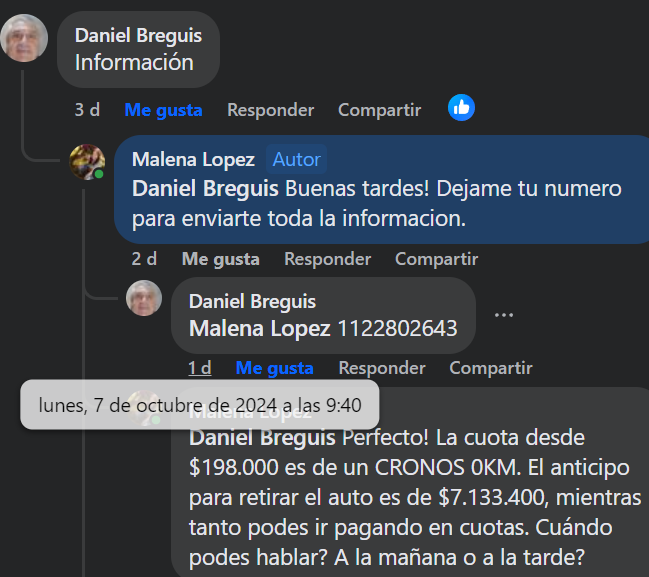Click Daniel Breguis's reply avatar

point(144,298)
